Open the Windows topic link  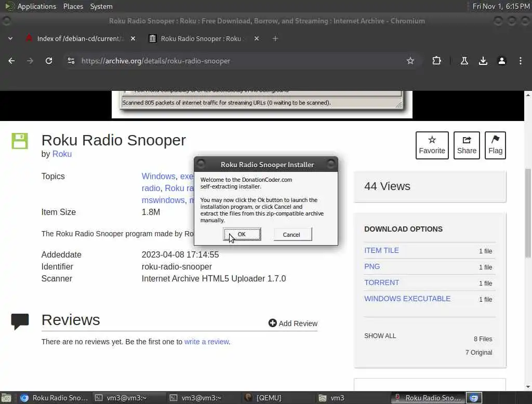[x=158, y=177]
